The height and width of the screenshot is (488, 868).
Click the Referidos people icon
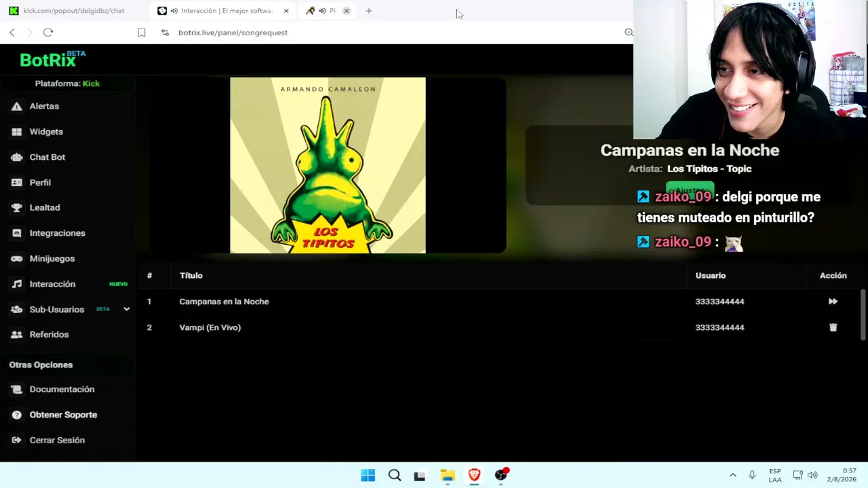[16, 334]
